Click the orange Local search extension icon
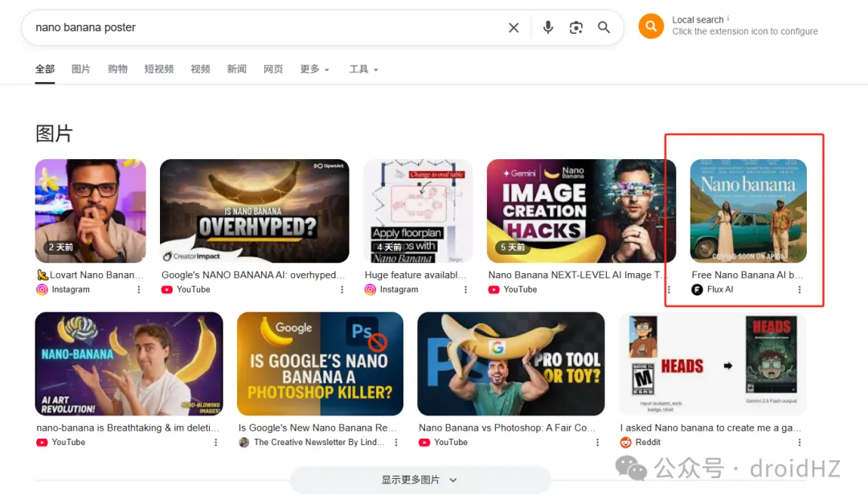 tap(651, 27)
